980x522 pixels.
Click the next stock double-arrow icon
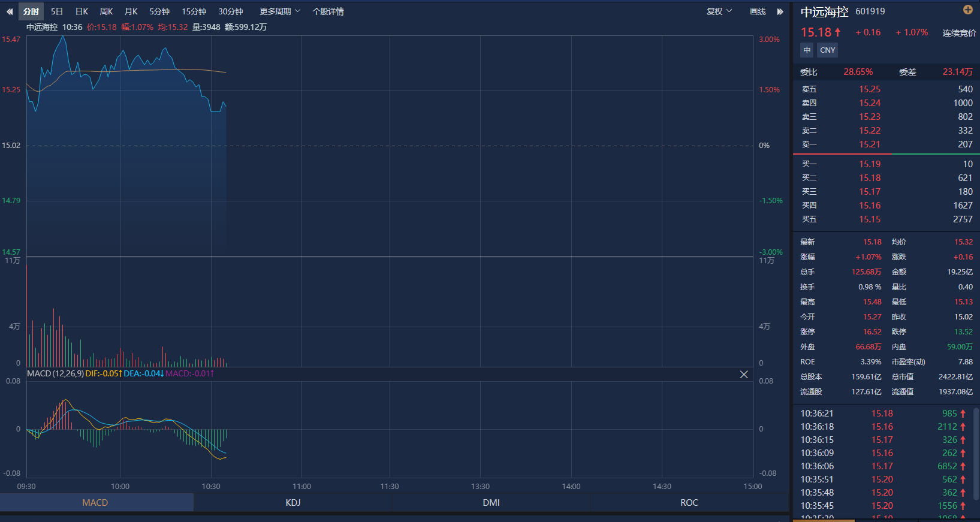point(780,11)
